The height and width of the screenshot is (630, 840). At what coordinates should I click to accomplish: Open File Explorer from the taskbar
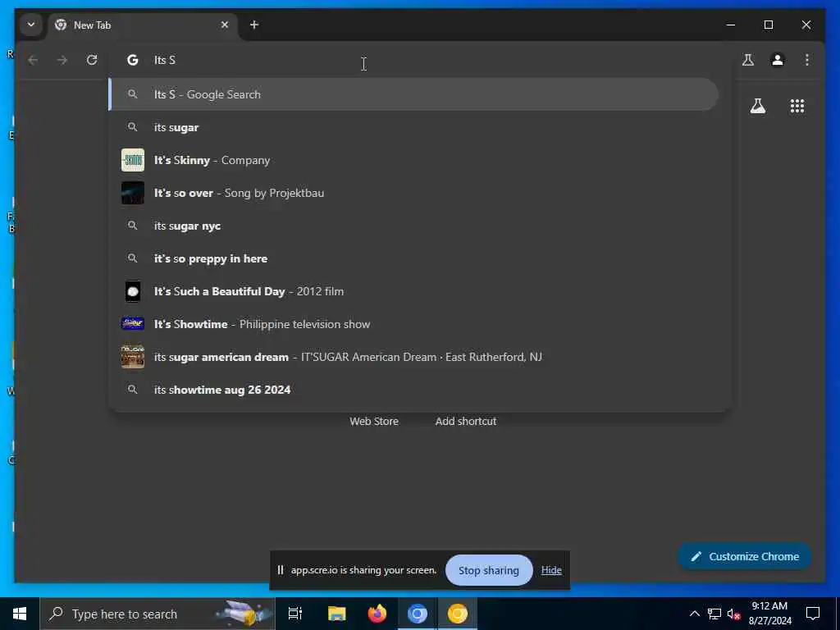pyautogui.click(x=336, y=614)
